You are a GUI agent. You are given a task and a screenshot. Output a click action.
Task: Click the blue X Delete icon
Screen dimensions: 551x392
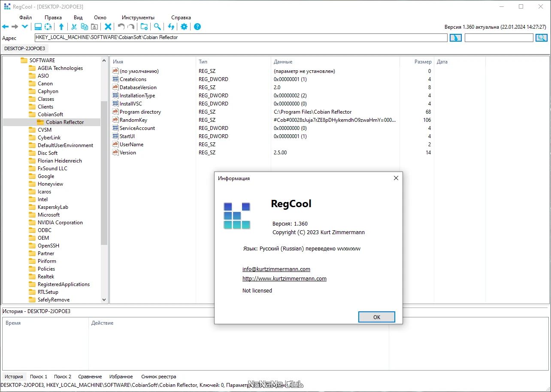pos(108,27)
